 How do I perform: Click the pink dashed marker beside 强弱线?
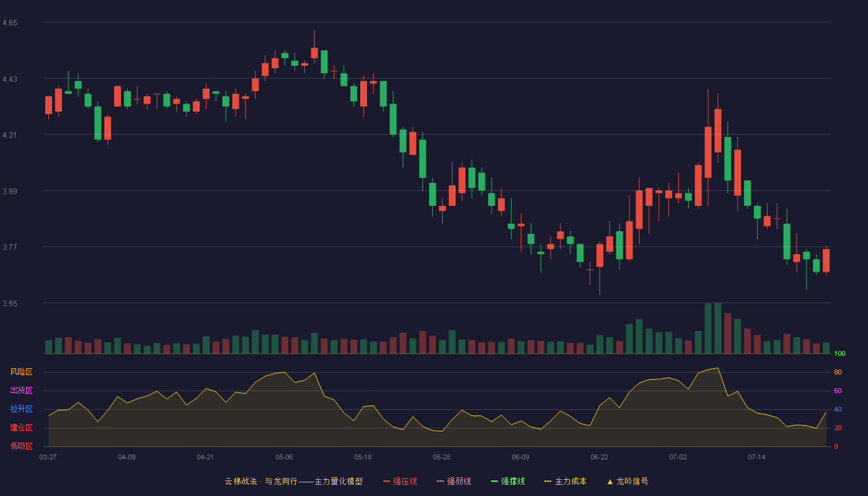click(440, 481)
